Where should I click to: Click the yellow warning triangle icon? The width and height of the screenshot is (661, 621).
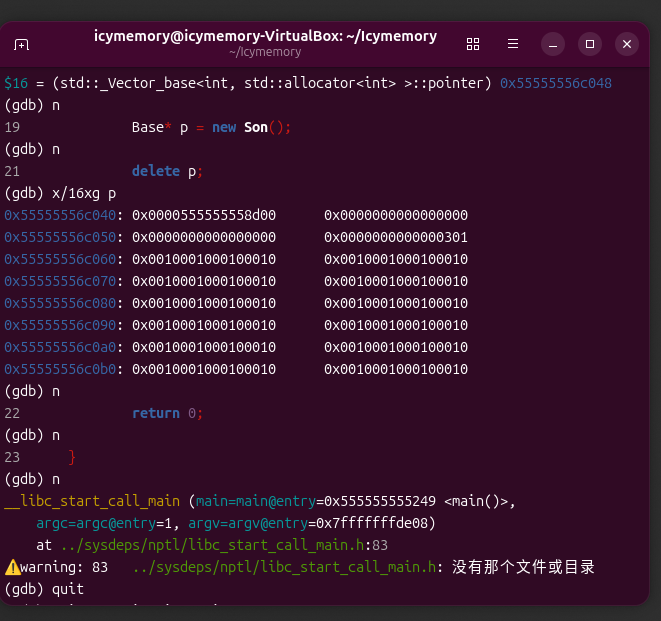[13, 567]
